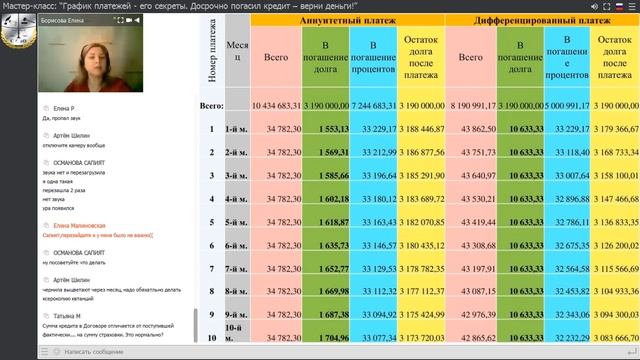640x360 pixels.
Task: Click remaining debt 3 188 446,87
Action: click(x=422, y=129)
